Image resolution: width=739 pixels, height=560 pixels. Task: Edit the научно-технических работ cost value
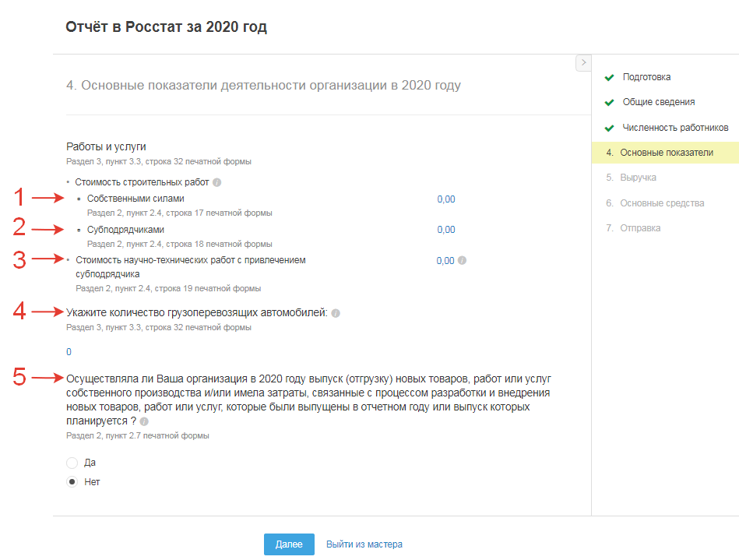[x=445, y=261]
